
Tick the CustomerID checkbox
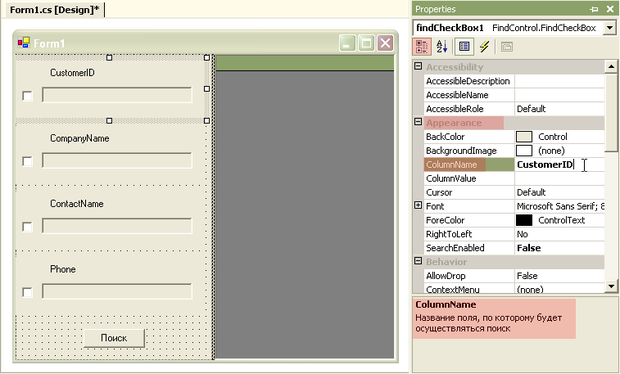coord(27,96)
